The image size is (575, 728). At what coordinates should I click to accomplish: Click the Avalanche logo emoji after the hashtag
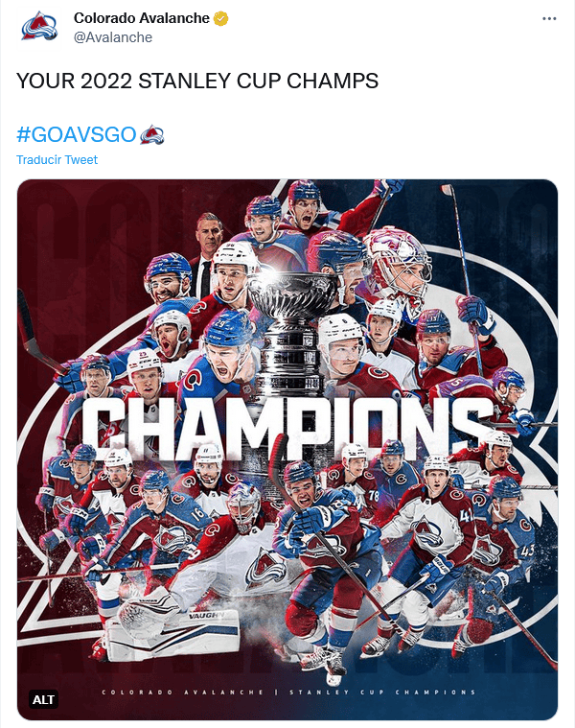(152, 135)
